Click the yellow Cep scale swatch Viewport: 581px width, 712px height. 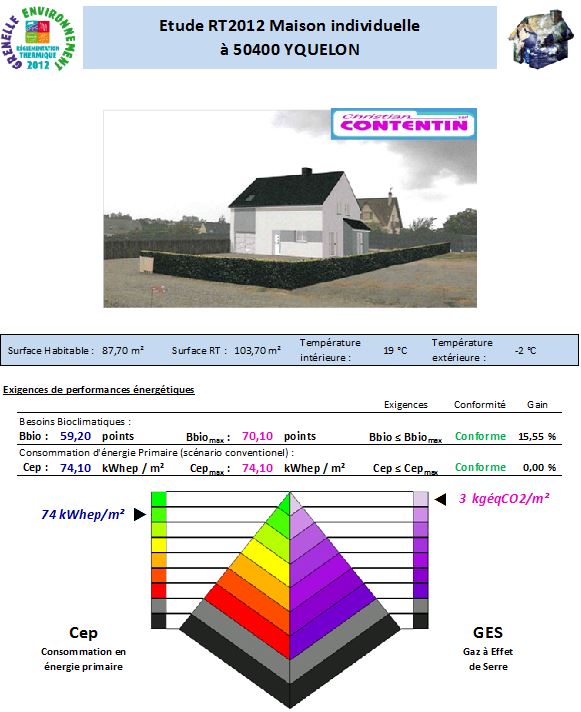(x=159, y=545)
